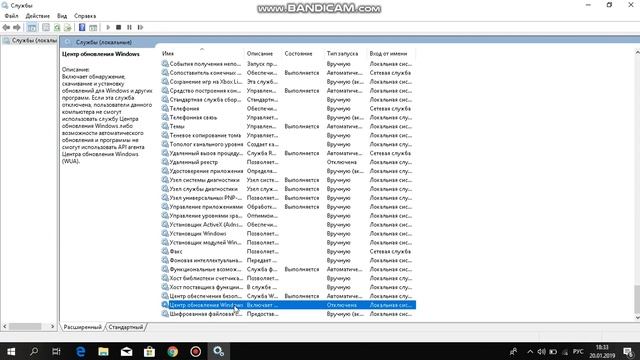Image resolution: width=640 pixels, height=360 pixels.
Task: Open the Файл menu
Action: [x=11, y=16]
